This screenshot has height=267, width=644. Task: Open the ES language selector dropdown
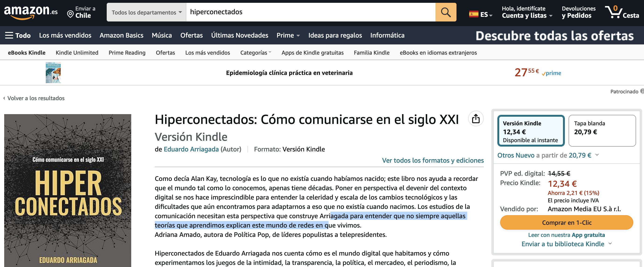tap(481, 14)
